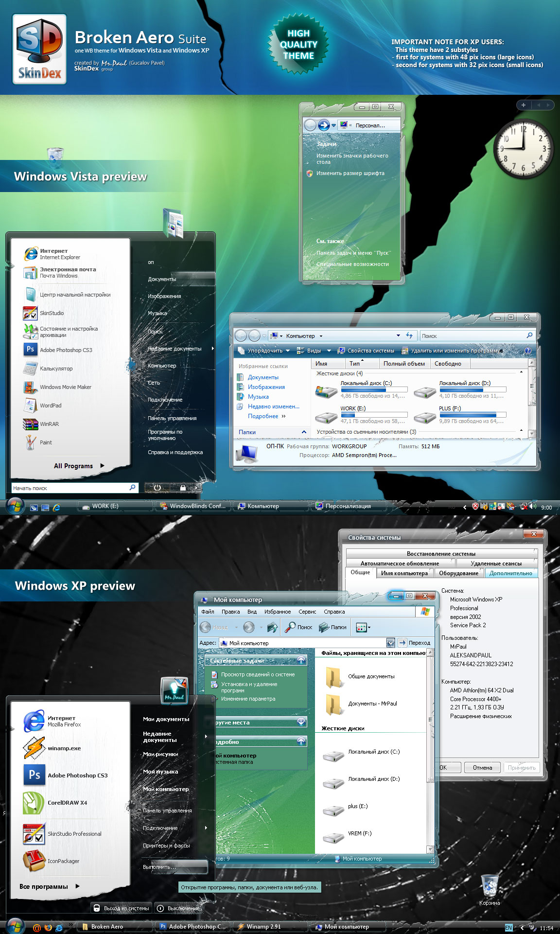The width and height of the screenshot is (560, 934).
Task: Switch to the Оборудование tab
Action: 459,573
